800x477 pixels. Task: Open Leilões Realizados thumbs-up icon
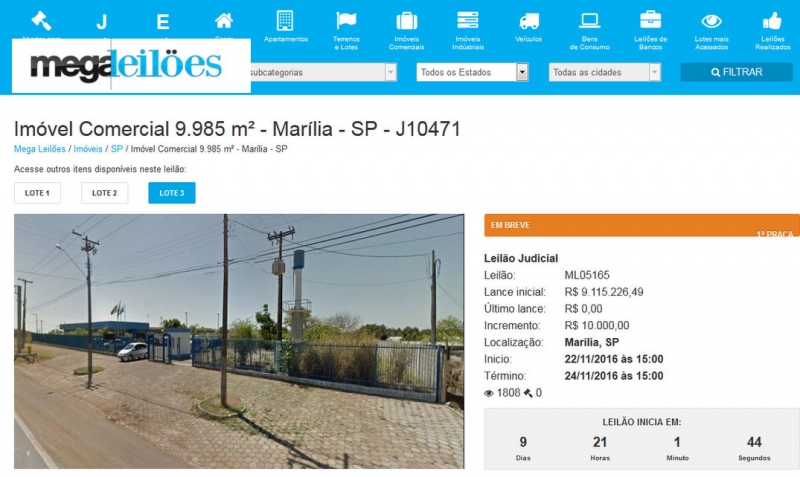click(772, 21)
